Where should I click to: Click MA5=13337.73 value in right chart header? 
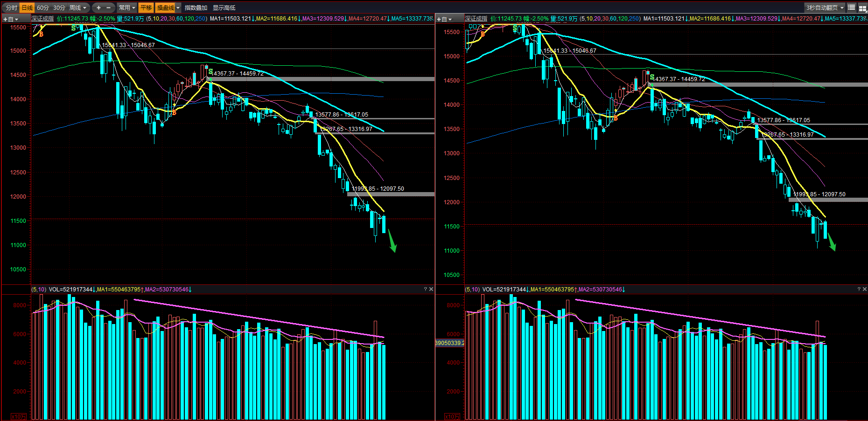pos(845,19)
